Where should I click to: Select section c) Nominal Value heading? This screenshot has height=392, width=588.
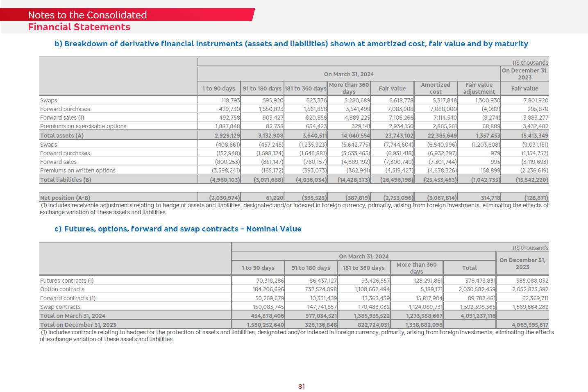178,229
